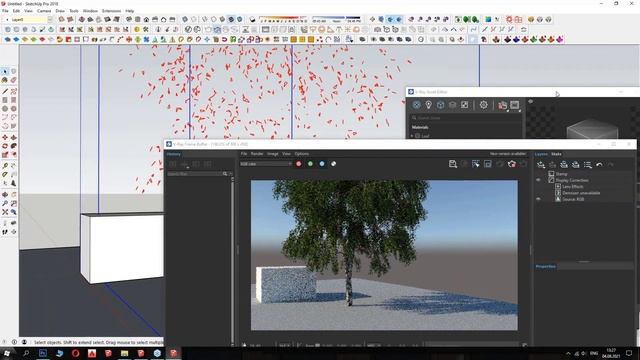Select the Follow Me tool

click(x=13, y=146)
